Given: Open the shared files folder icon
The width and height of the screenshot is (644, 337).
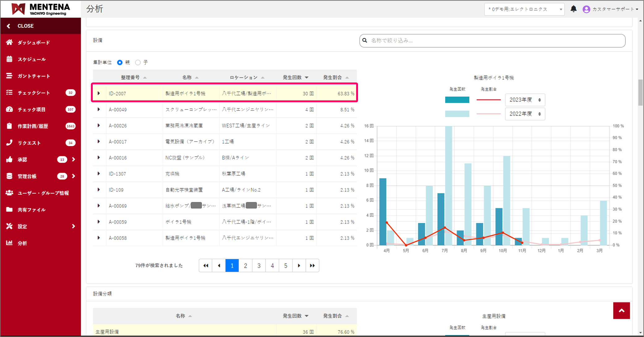Looking at the screenshot, I should [x=10, y=209].
